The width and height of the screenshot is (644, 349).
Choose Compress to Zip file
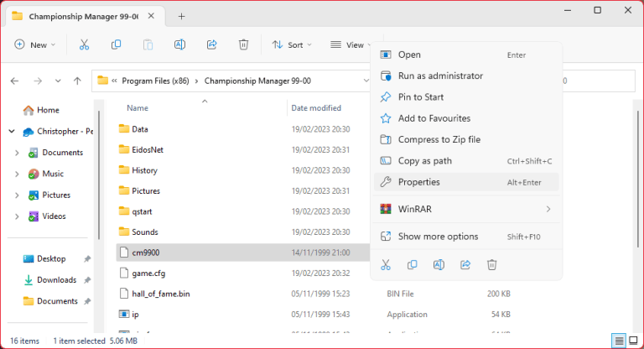(x=466, y=140)
